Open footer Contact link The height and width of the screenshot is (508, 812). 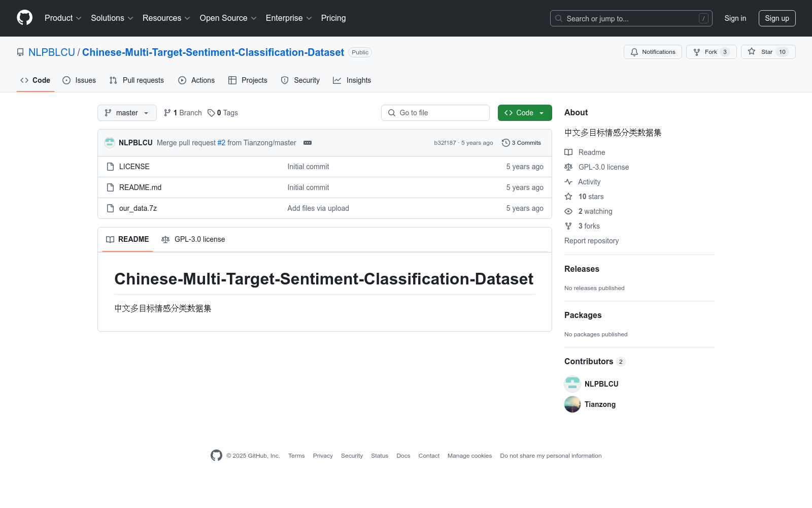tap(429, 456)
